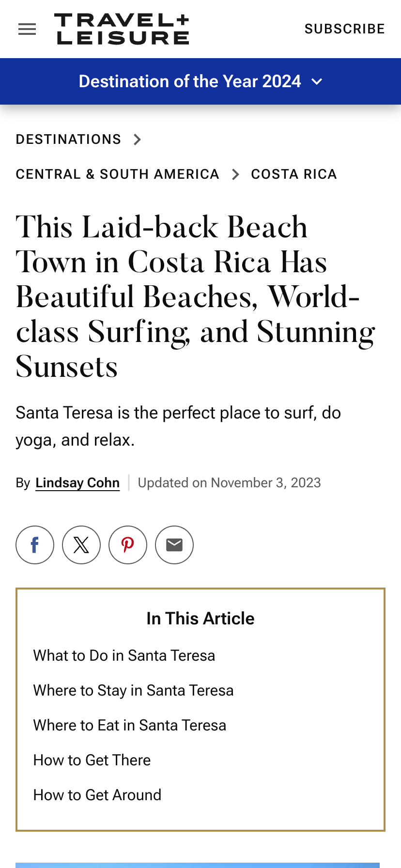This screenshot has width=401, height=868.
Task: Jump to Where to Eat in Santa Teresa
Action: (129, 725)
